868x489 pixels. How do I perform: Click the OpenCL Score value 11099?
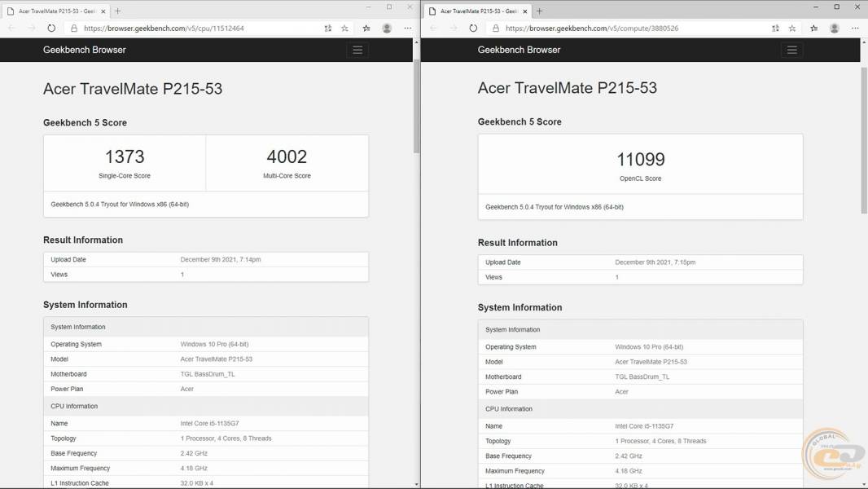pos(641,160)
